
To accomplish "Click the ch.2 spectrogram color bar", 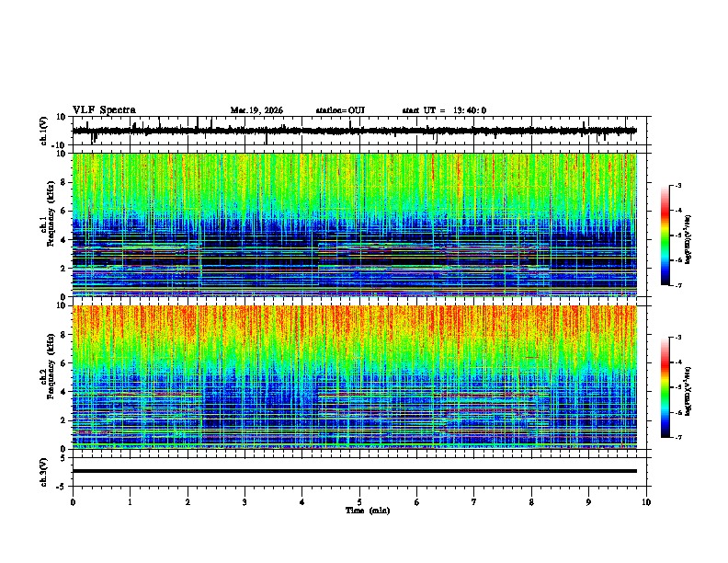I will tap(665, 387).
